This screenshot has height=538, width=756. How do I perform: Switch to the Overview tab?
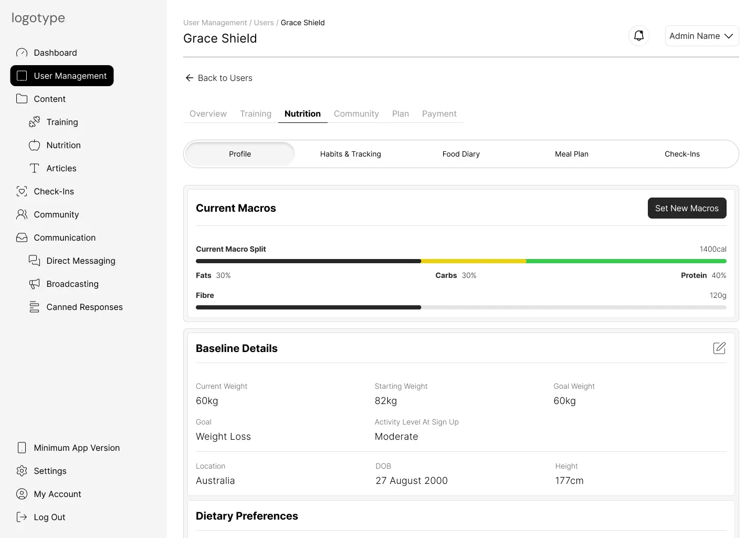[208, 113]
